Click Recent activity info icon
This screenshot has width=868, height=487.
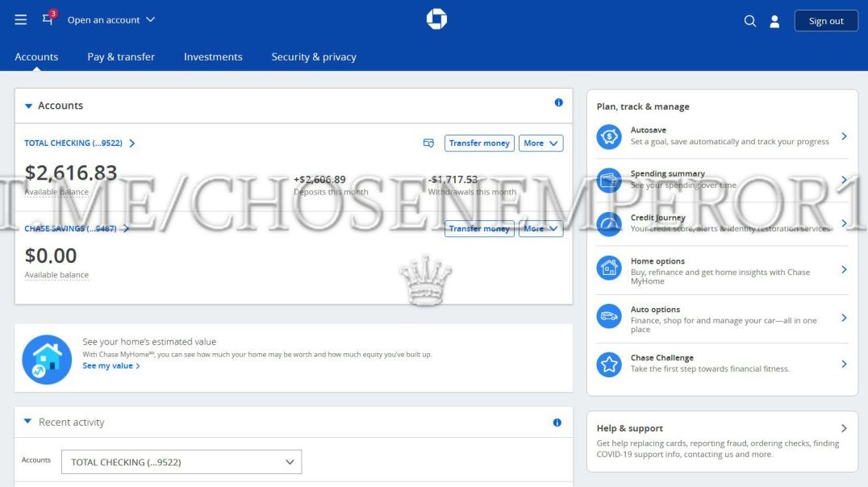click(x=557, y=422)
